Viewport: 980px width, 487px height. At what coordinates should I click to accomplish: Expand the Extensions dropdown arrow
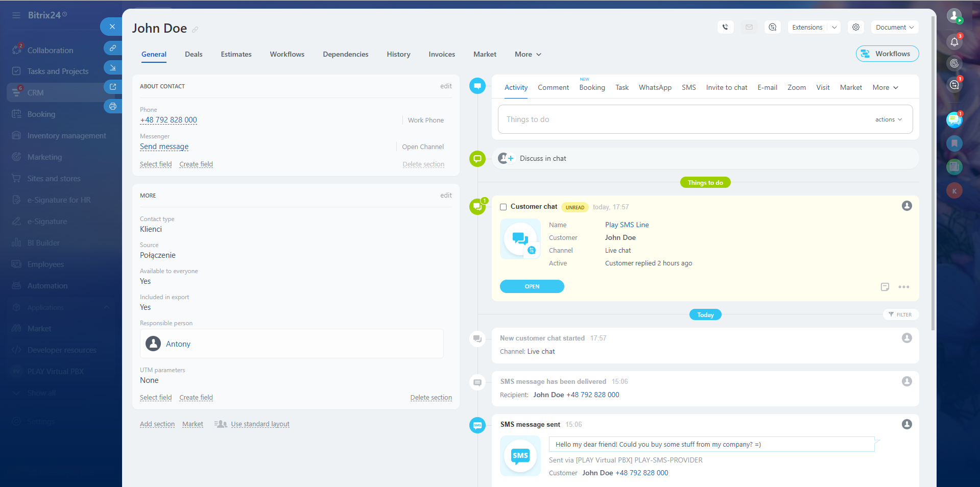click(834, 28)
